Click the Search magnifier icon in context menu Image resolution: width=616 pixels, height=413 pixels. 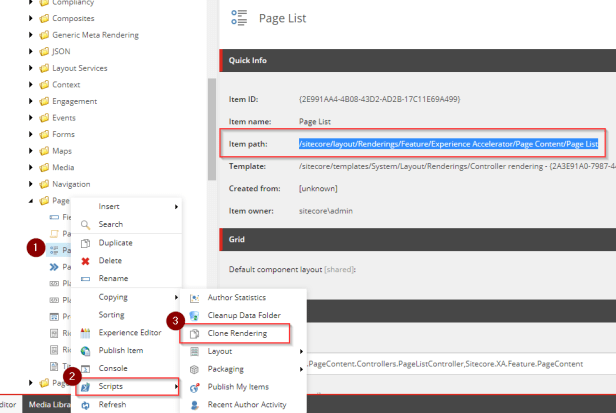point(85,224)
